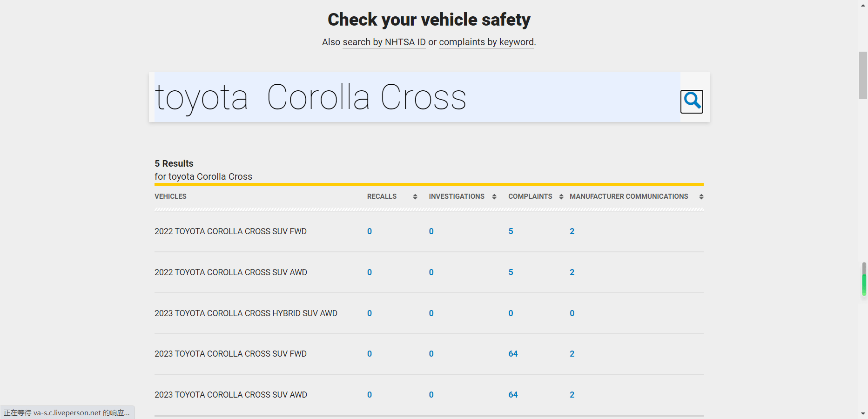Open recalls count for 2022 SUV FWD
The height and width of the screenshot is (419, 868).
[370, 231]
